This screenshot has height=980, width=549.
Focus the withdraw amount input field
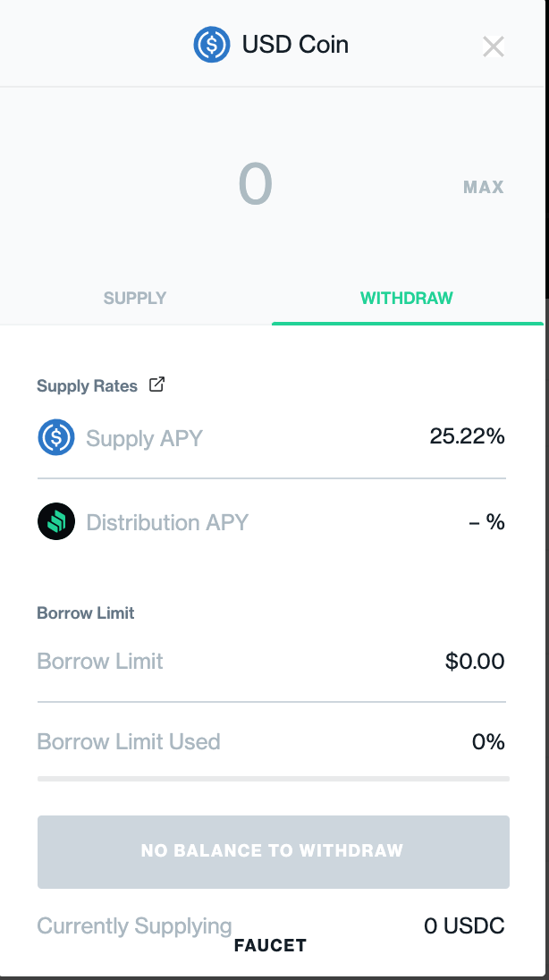(256, 185)
